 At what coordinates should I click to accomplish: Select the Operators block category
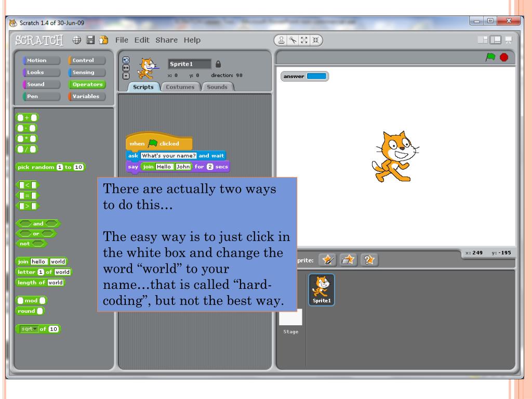(87, 84)
